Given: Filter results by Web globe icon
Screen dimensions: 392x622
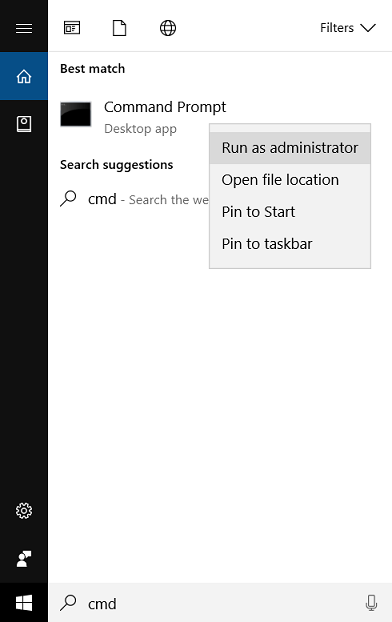Looking at the screenshot, I should pos(168,28).
